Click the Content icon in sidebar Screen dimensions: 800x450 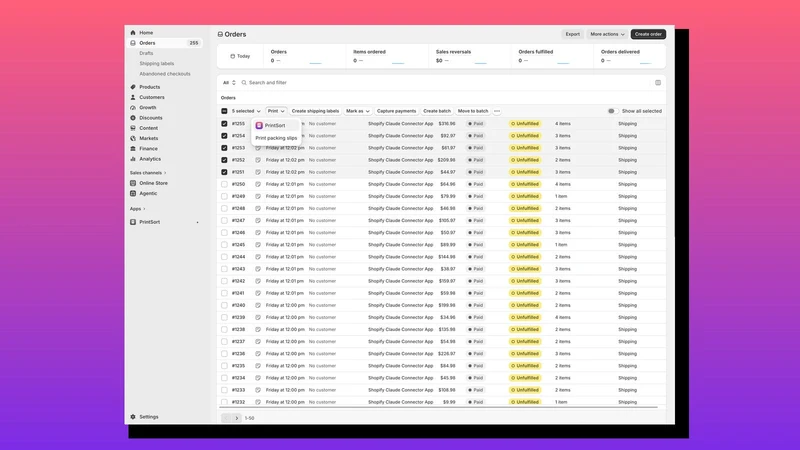pos(133,128)
